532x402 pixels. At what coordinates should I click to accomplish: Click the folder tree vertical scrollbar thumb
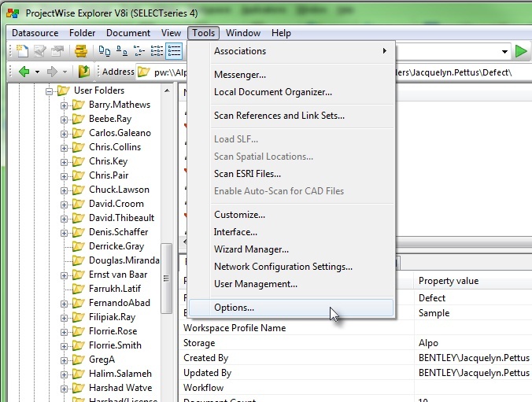point(166,278)
